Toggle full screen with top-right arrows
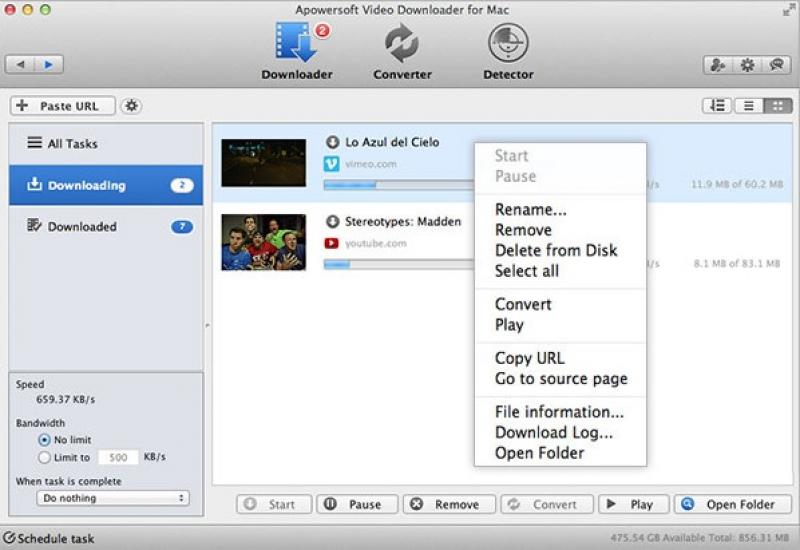This screenshot has width=800, height=550. 789,10
